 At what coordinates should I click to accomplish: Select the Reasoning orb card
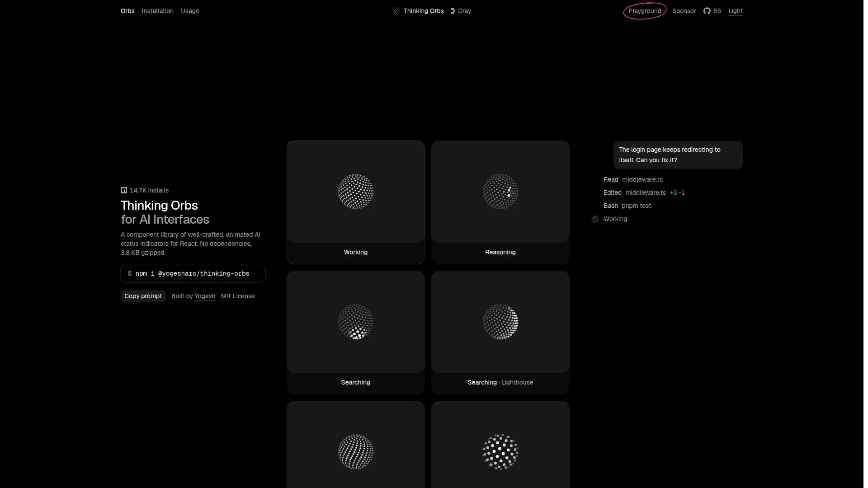point(500,202)
